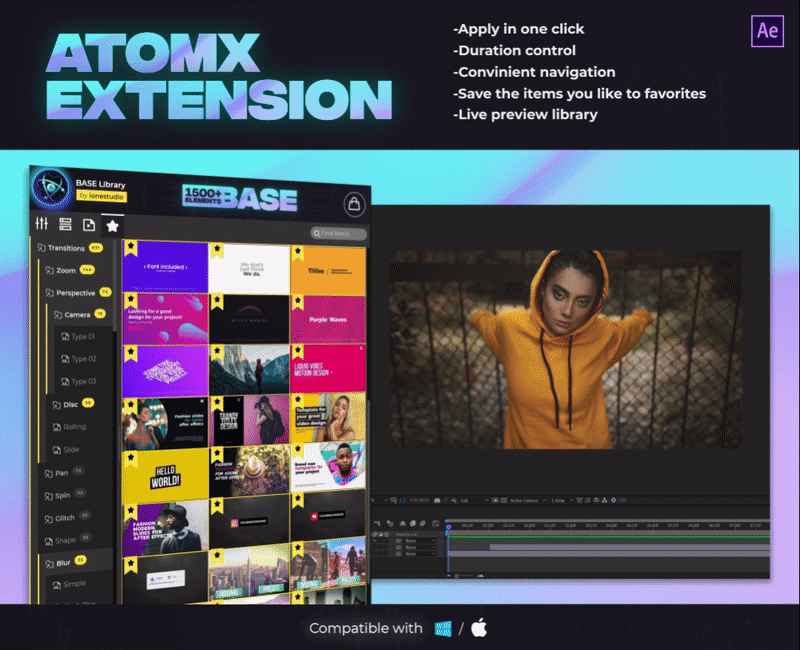Toggle favorite ribbon on Font Included thumbnail
The image size is (800, 650).
(x=130, y=250)
